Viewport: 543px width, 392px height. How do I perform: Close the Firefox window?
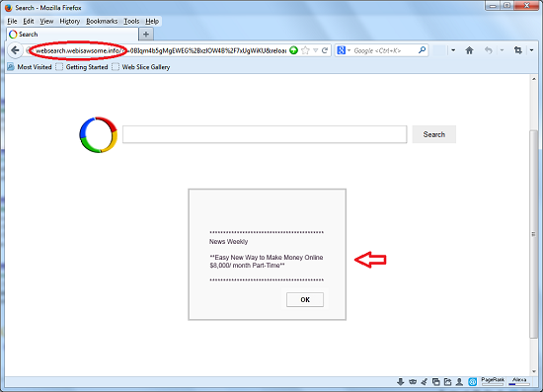coord(527,6)
